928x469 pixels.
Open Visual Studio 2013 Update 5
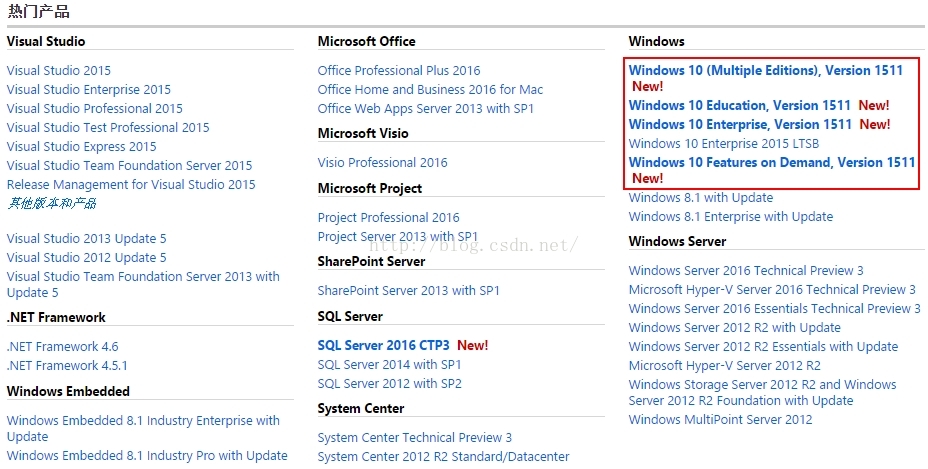(x=86, y=239)
